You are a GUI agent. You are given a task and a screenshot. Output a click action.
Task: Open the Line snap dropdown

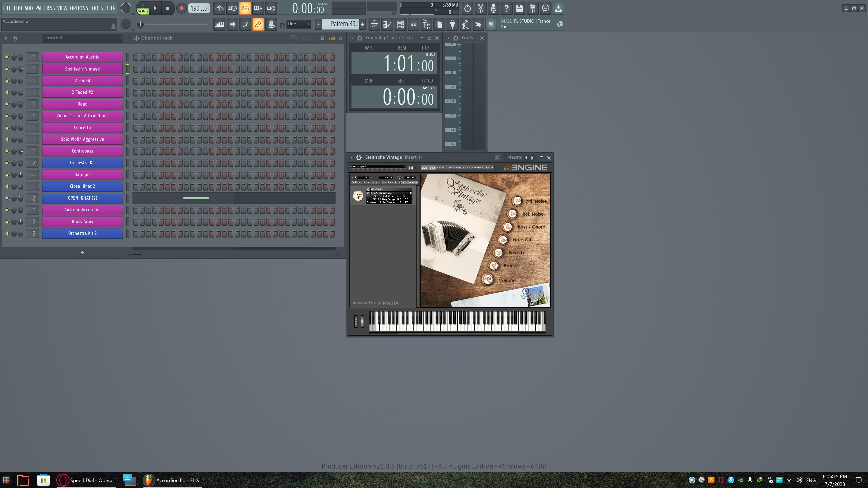pyautogui.click(x=298, y=24)
